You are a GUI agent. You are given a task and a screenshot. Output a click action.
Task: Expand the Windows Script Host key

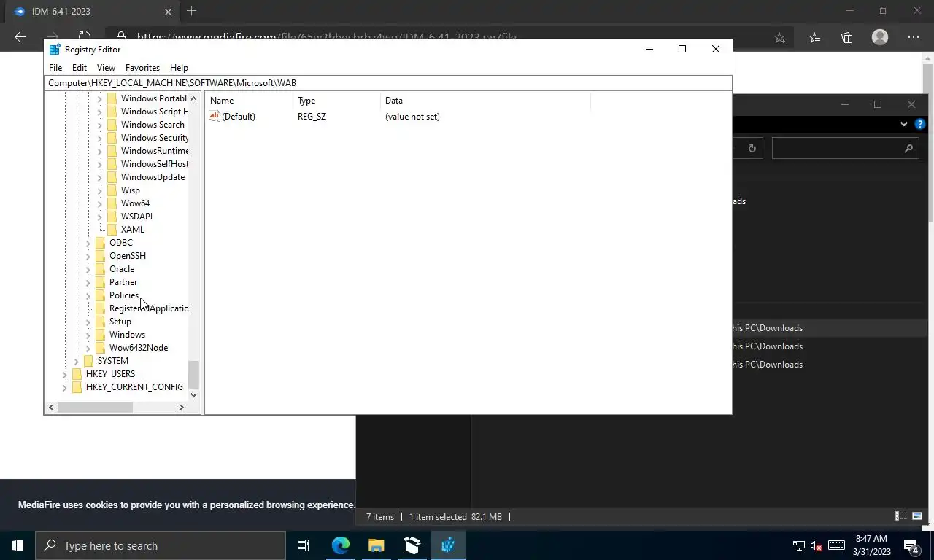tap(100, 112)
